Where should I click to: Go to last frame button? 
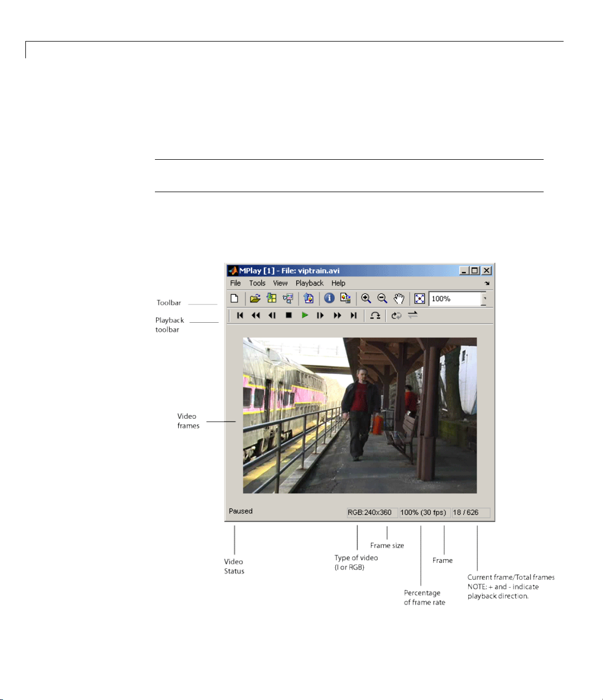coord(354,316)
